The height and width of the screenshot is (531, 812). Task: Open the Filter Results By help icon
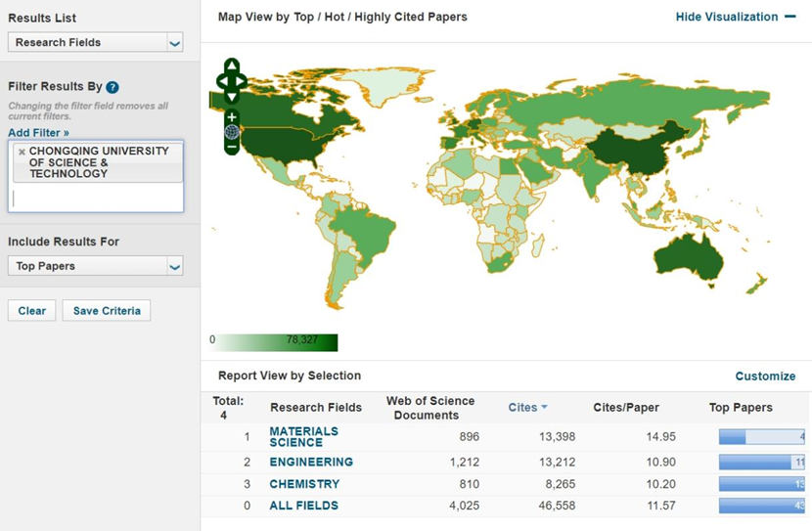tap(113, 87)
